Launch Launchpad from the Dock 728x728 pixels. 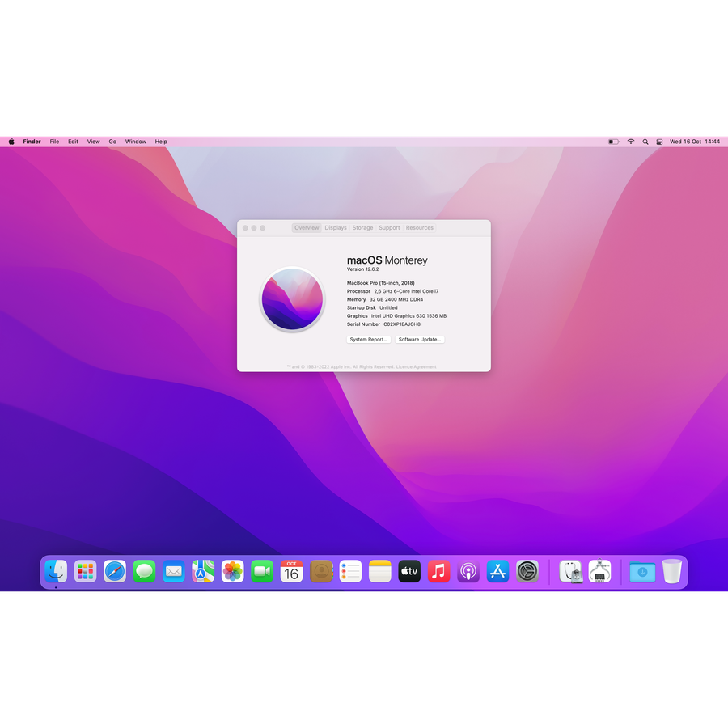pyautogui.click(x=85, y=572)
